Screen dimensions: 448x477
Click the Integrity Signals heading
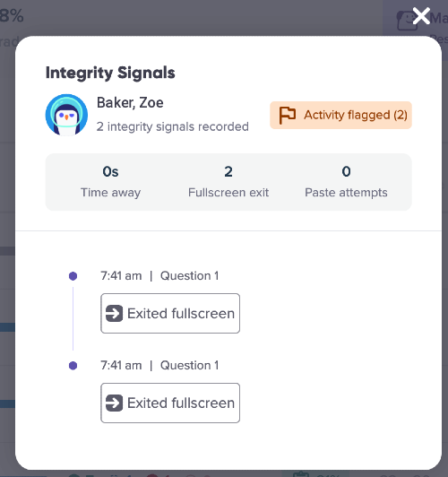(x=110, y=73)
